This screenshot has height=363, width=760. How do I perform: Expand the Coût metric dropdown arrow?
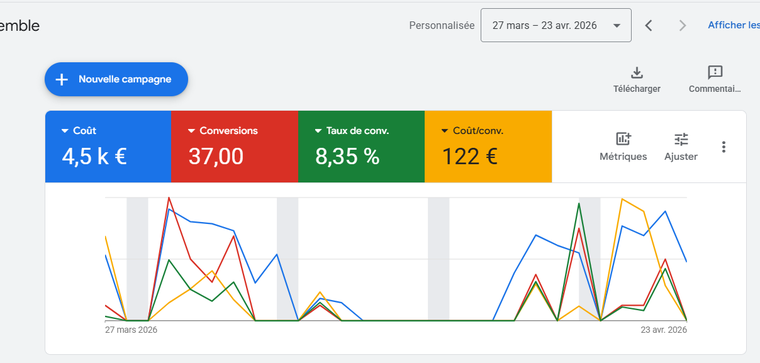point(64,131)
